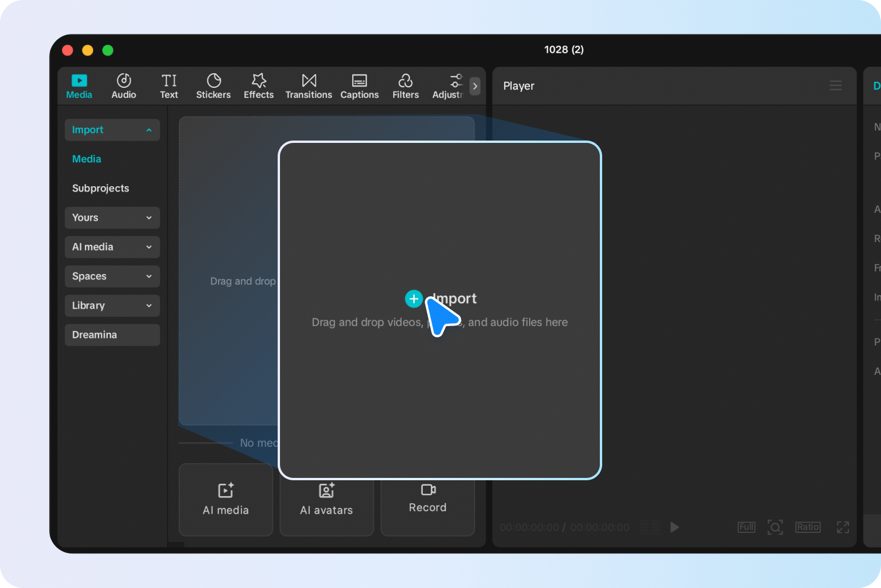Open the Transitions panel

(309, 86)
